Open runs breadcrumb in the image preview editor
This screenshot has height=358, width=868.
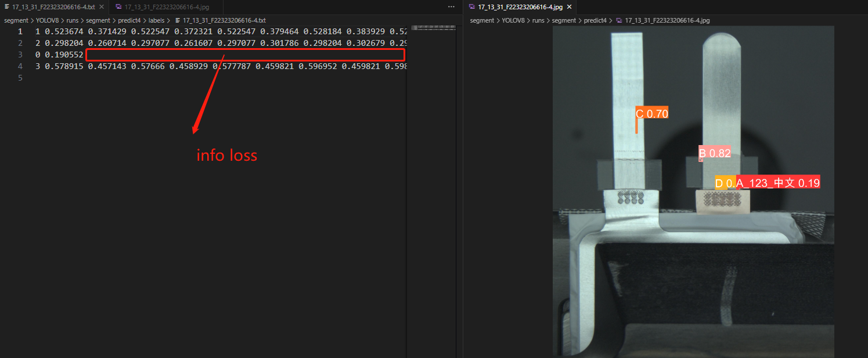[537, 20]
